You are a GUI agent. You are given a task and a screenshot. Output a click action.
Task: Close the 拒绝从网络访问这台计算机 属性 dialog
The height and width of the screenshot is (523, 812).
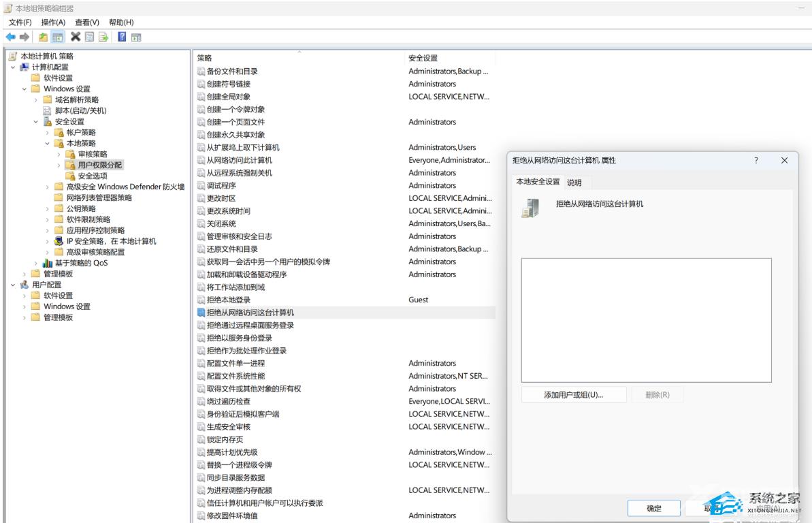pos(784,160)
